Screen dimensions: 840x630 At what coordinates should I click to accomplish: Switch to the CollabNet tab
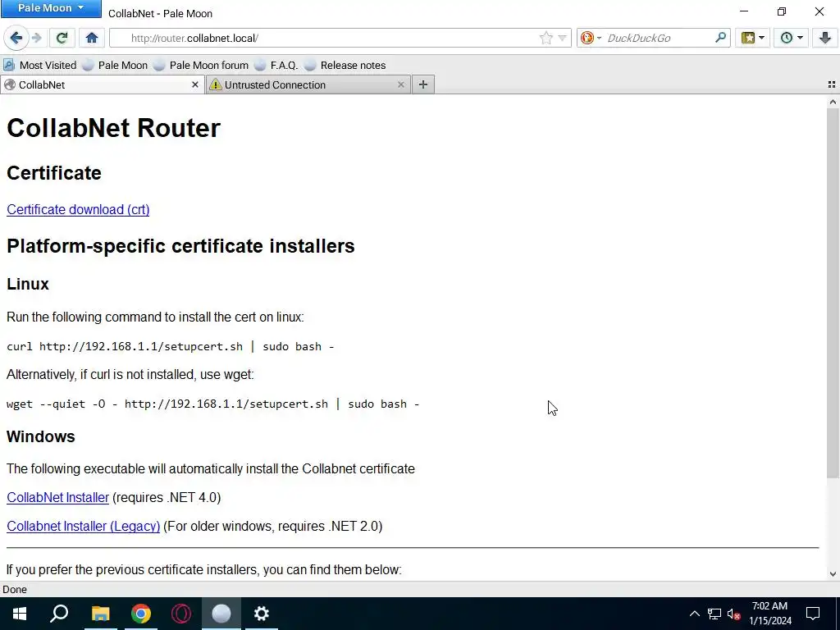pos(102,84)
